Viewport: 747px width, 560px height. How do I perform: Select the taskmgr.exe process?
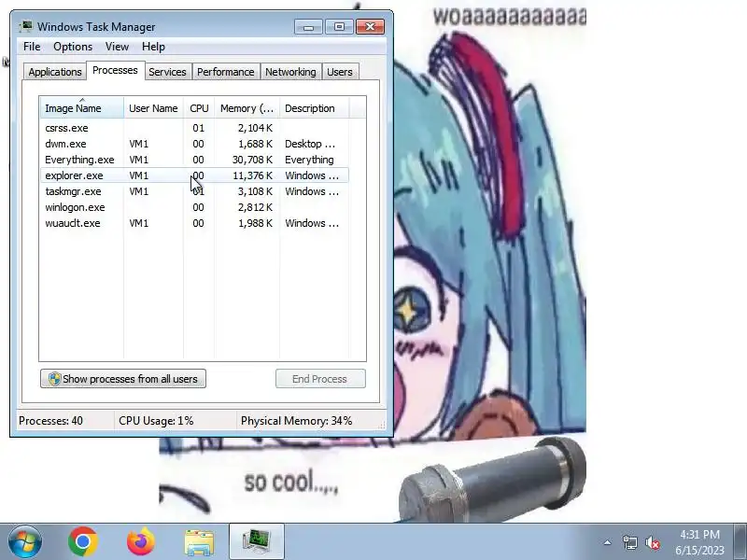pos(195,191)
